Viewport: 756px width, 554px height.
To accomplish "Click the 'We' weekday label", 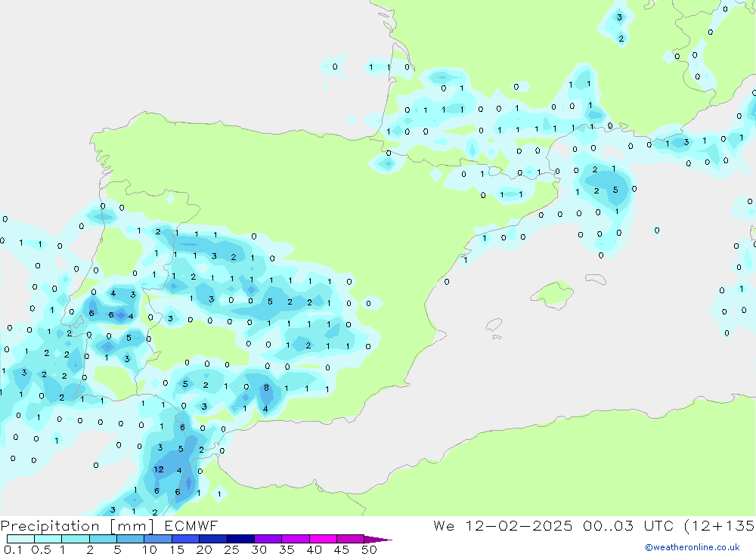I will (444, 525).
